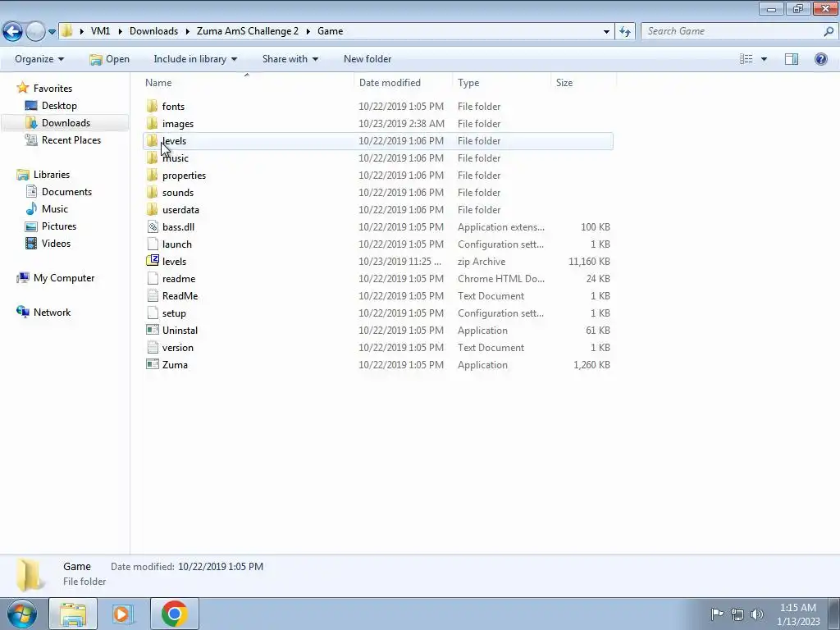Open the Windows Start menu
This screenshot has width=840, height=630.
(21, 614)
